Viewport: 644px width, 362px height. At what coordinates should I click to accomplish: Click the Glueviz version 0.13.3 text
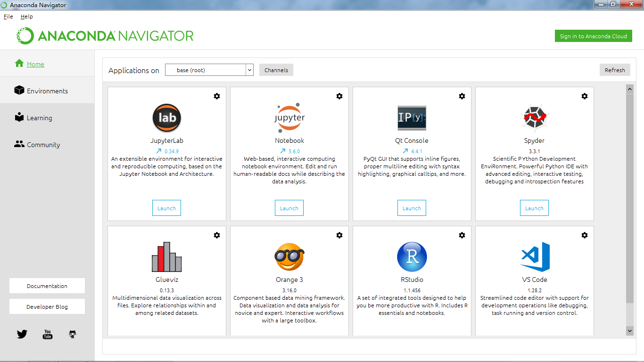167,290
